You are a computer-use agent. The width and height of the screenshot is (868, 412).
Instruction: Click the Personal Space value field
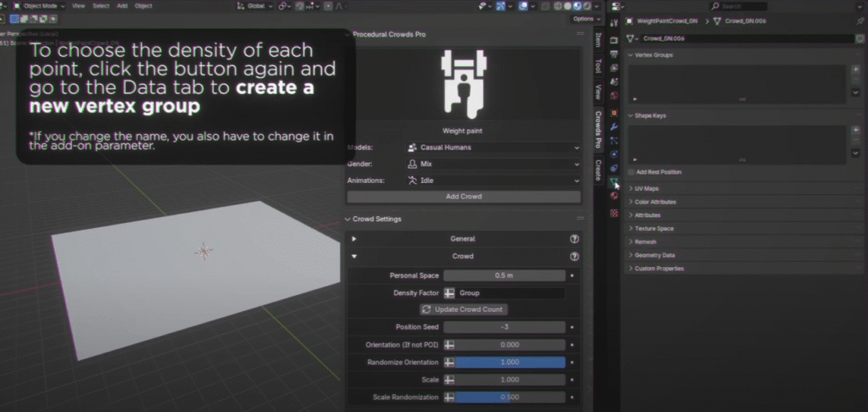tap(504, 276)
